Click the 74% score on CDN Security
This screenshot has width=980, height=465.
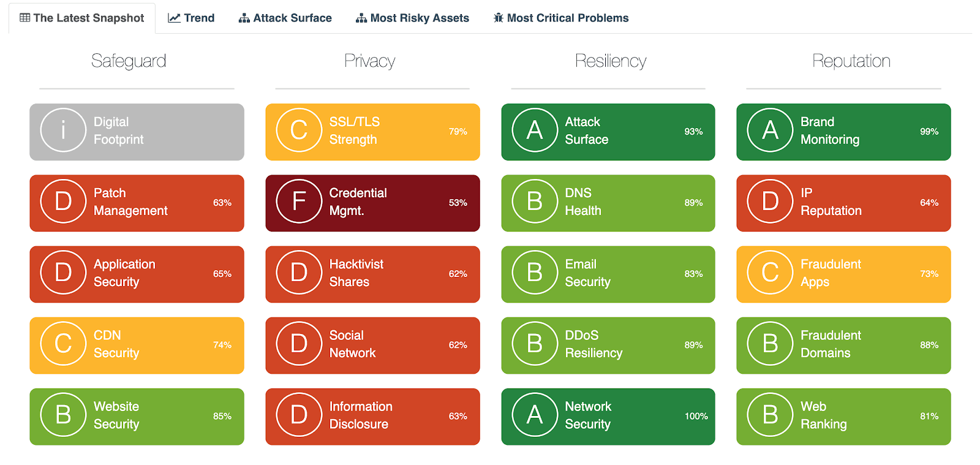(222, 345)
